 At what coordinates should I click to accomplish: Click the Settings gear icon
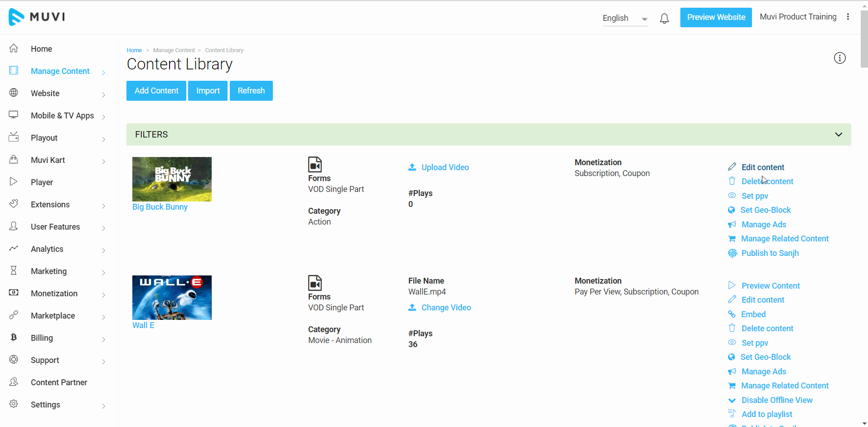coord(14,404)
